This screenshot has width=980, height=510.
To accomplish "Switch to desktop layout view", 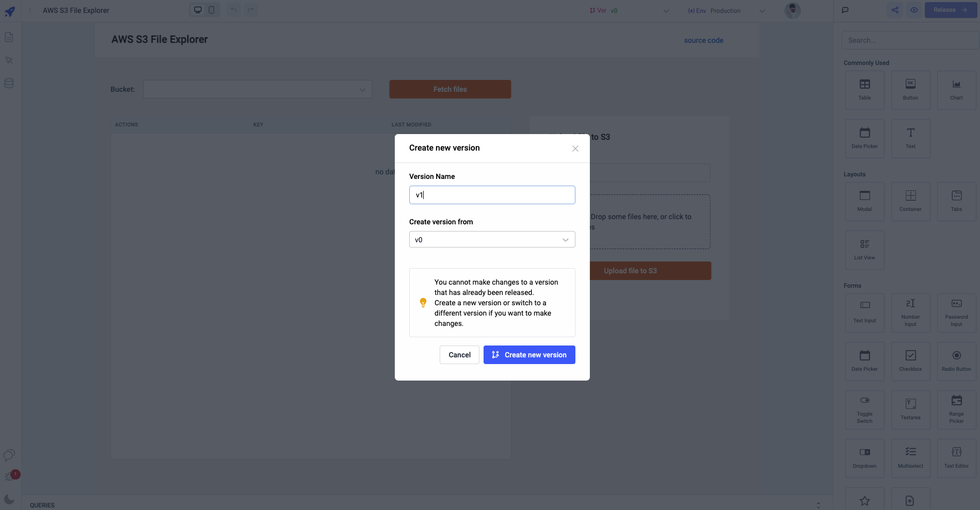I will point(198,10).
